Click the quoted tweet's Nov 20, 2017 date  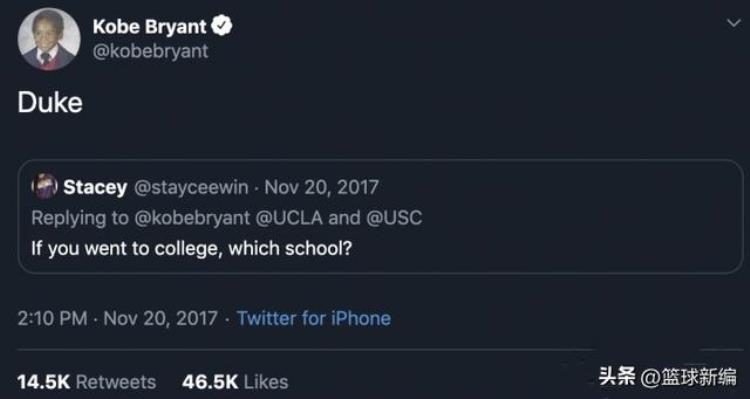coord(321,187)
